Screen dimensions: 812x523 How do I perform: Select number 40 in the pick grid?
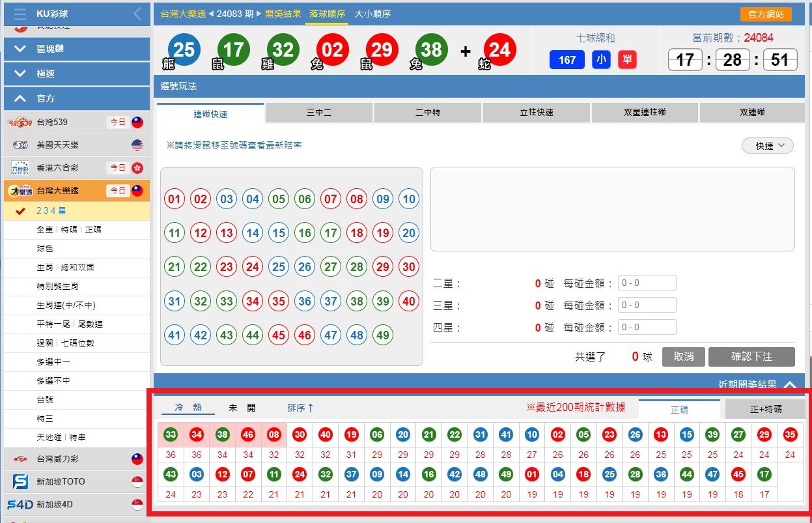tap(409, 302)
